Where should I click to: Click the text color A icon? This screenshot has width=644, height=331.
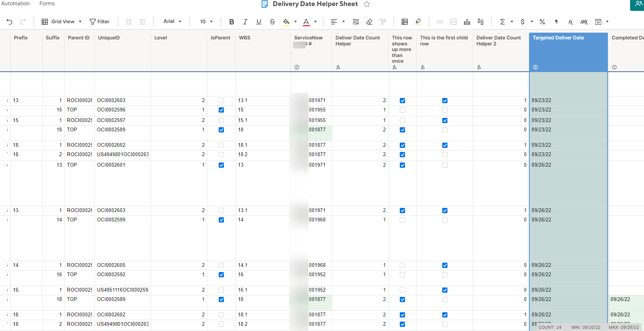(x=306, y=22)
